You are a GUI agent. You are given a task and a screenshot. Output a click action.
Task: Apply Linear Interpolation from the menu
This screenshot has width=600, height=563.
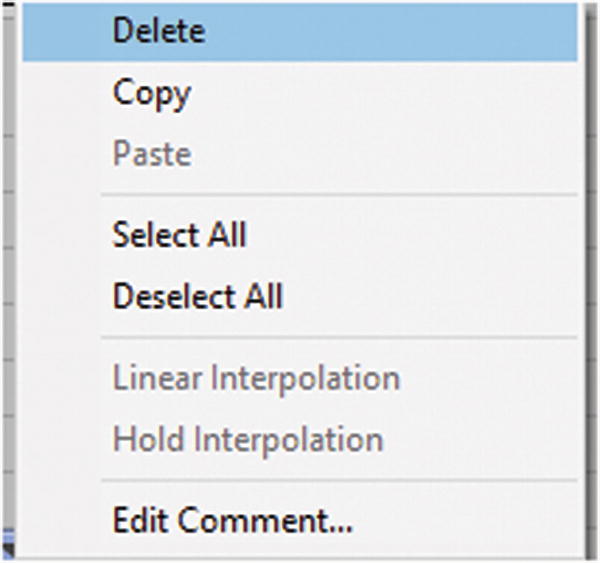click(x=256, y=379)
